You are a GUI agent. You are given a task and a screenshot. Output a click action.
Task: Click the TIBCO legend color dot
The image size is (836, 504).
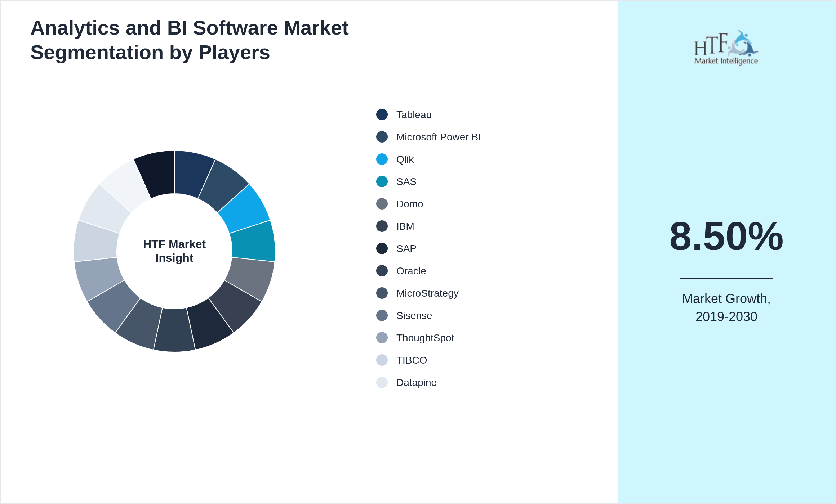click(382, 360)
